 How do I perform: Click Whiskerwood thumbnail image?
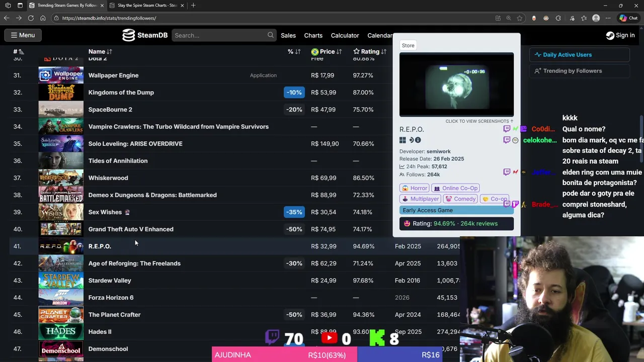click(x=61, y=178)
